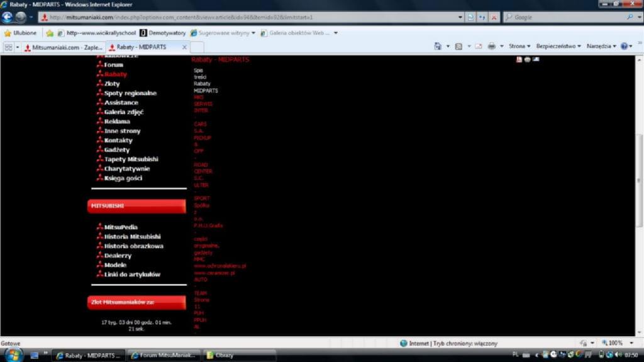Screen dimensions: 644x362
Task: Switch to the Mitsumaniaki.com tab
Action: [x=64, y=47]
